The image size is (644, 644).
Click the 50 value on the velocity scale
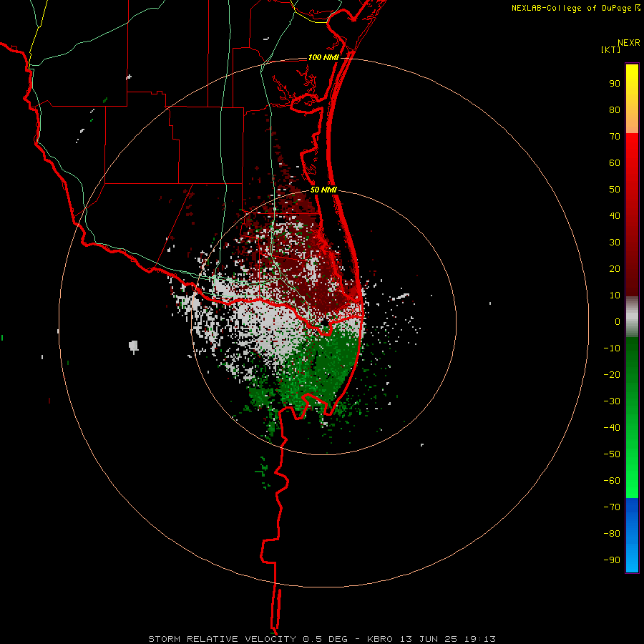[615, 190]
